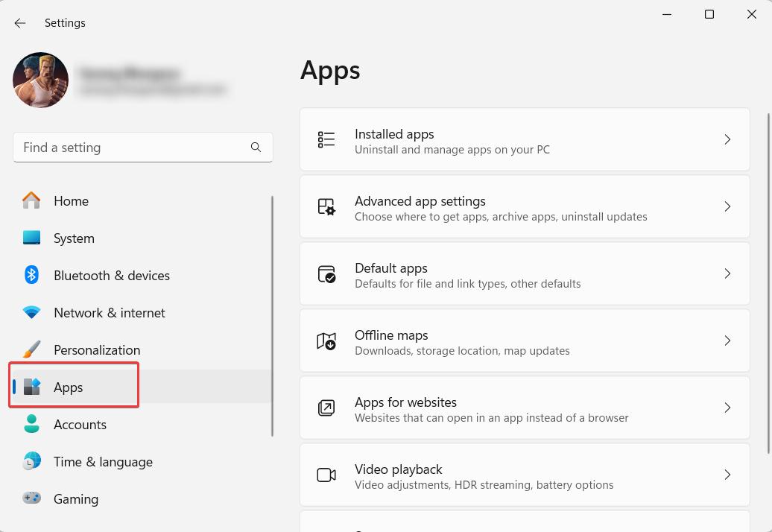Viewport: 772px width, 532px height.
Task: Click the Advanced app settings gear icon
Action: (326, 206)
